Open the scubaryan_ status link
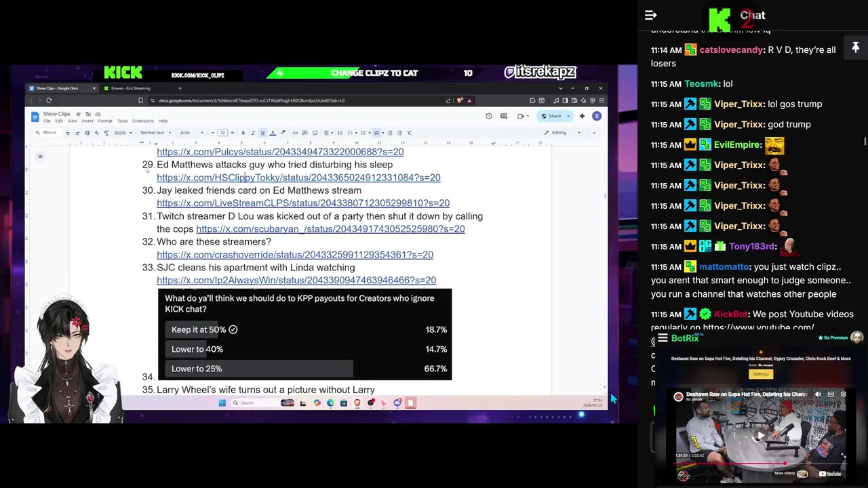 330,229
